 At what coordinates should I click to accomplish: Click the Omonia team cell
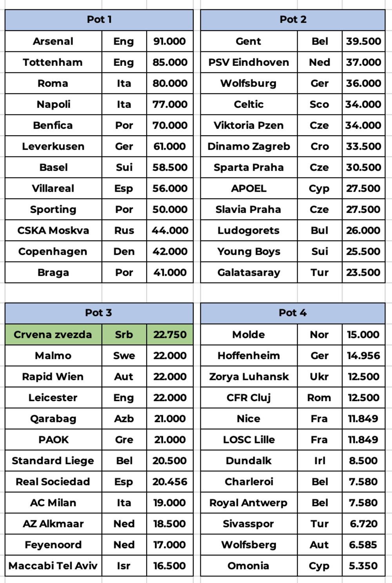coord(249,566)
